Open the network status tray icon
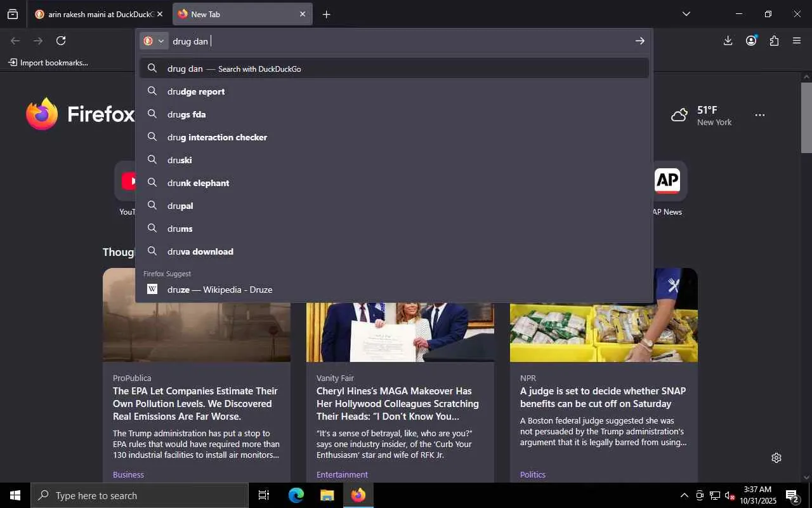Viewport: 812px width, 508px height. tap(715, 495)
